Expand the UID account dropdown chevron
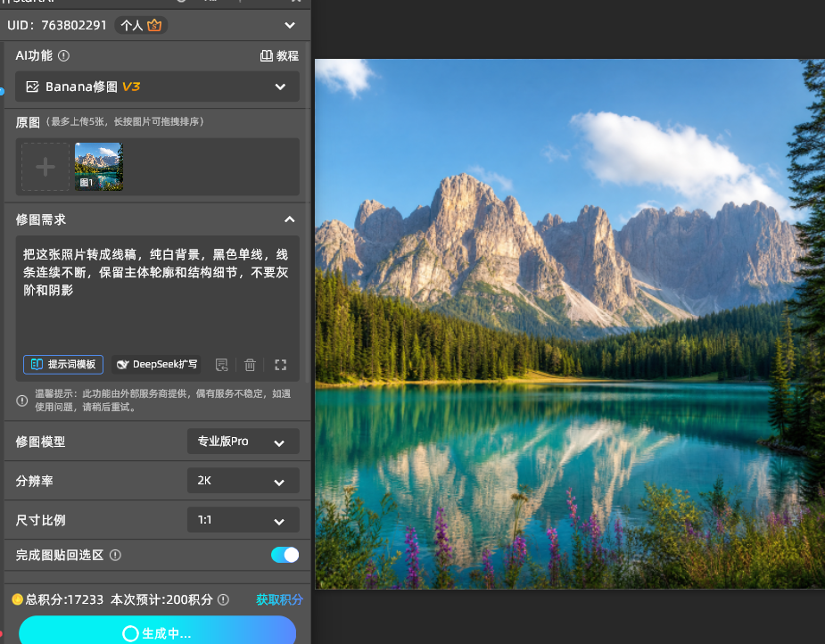Image resolution: width=825 pixels, height=644 pixels. click(x=290, y=25)
